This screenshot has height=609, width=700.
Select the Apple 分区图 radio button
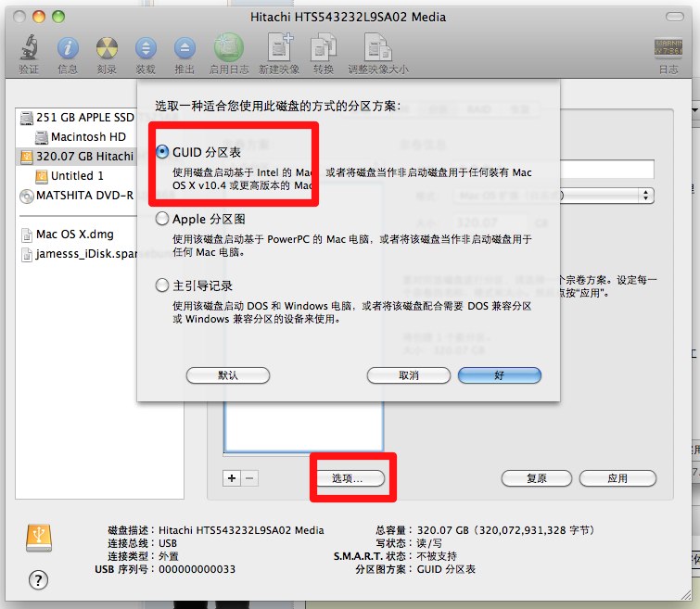pyautogui.click(x=162, y=219)
